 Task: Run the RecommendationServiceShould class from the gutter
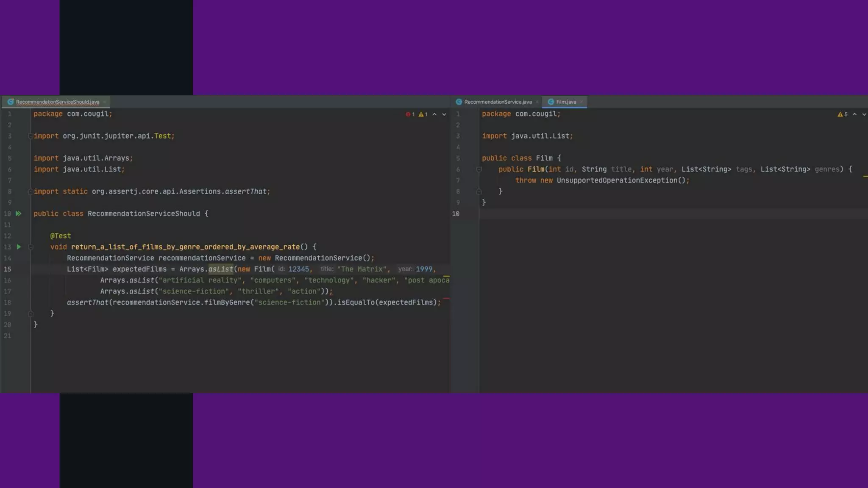pyautogui.click(x=18, y=213)
